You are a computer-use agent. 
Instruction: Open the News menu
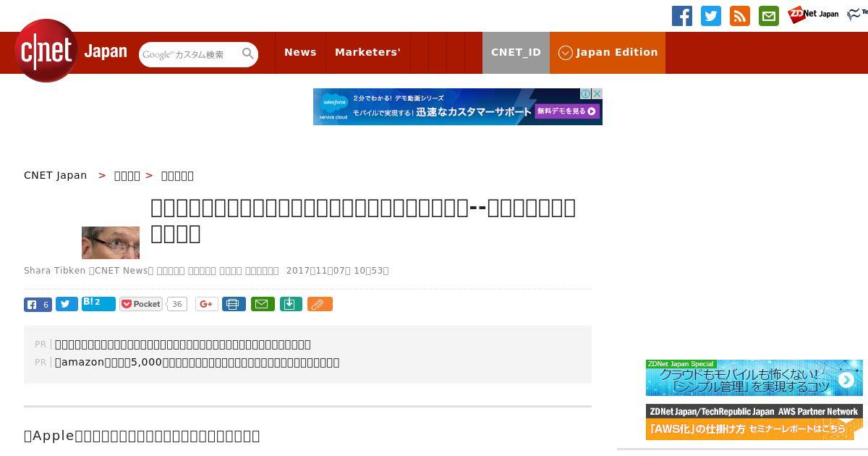point(300,52)
